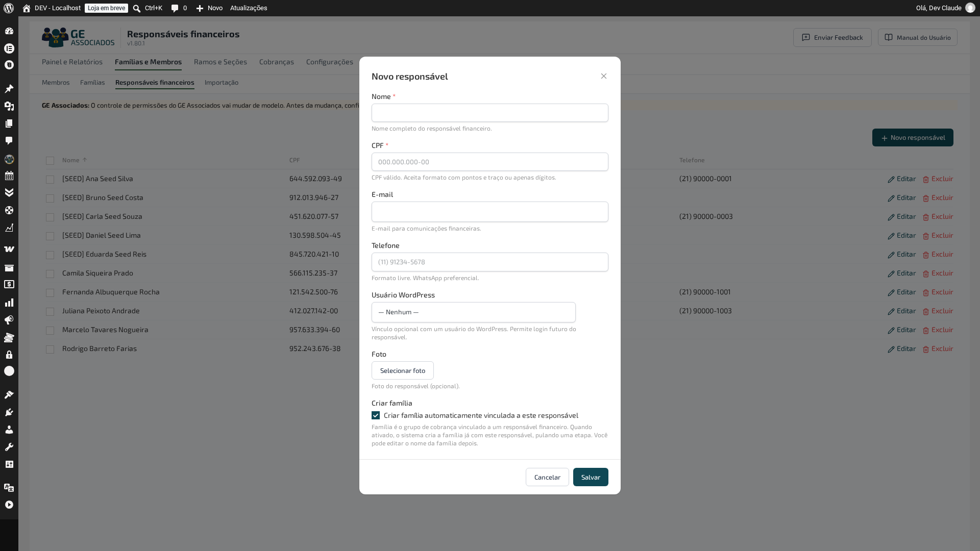Viewport: 980px width, 551px height.
Task: Click Selecionar foto button
Action: [x=403, y=370]
